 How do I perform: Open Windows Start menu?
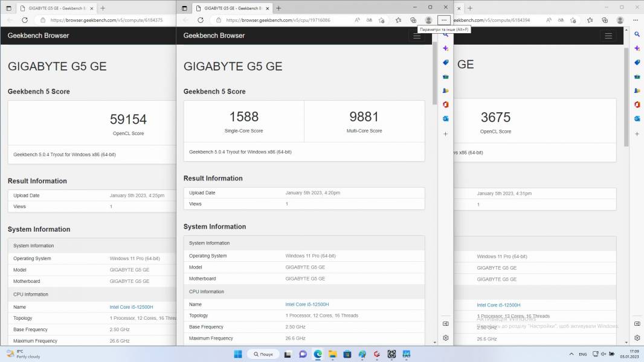pyautogui.click(x=238, y=354)
